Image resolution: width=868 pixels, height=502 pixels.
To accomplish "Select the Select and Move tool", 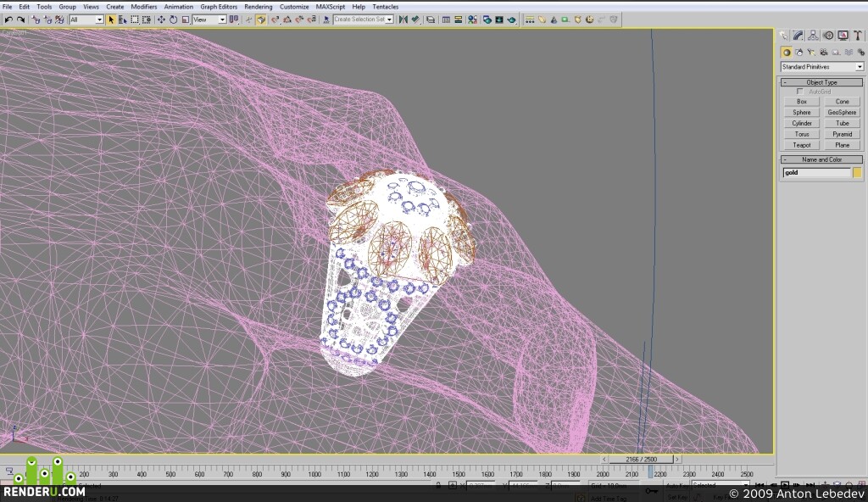I will [161, 20].
